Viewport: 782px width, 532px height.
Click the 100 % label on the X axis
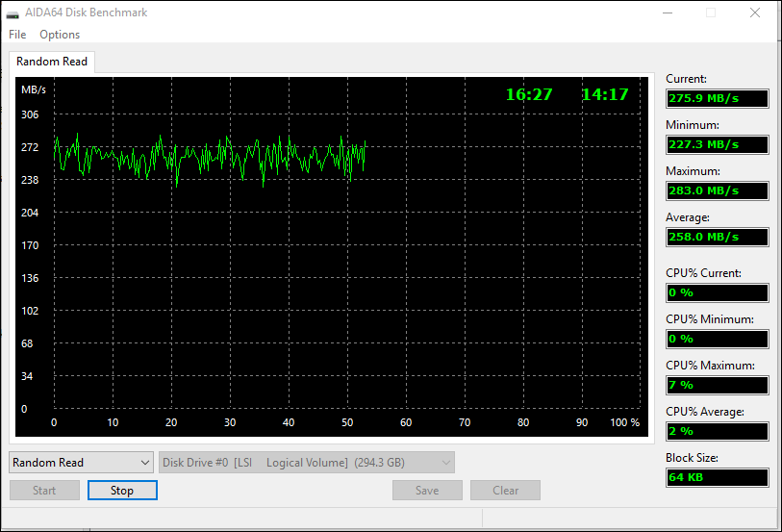click(x=625, y=422)
